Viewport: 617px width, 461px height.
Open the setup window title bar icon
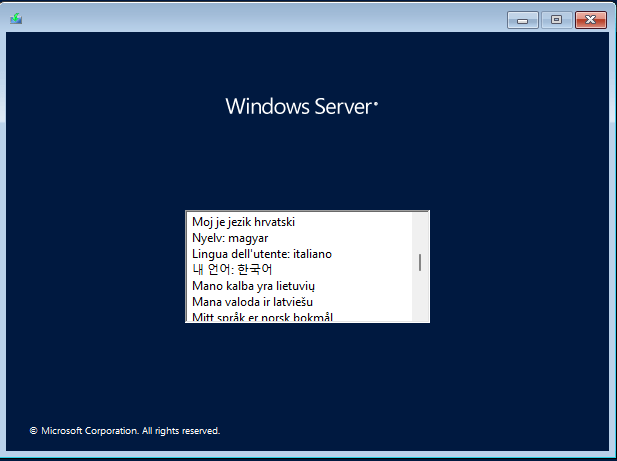coord(16,18)
